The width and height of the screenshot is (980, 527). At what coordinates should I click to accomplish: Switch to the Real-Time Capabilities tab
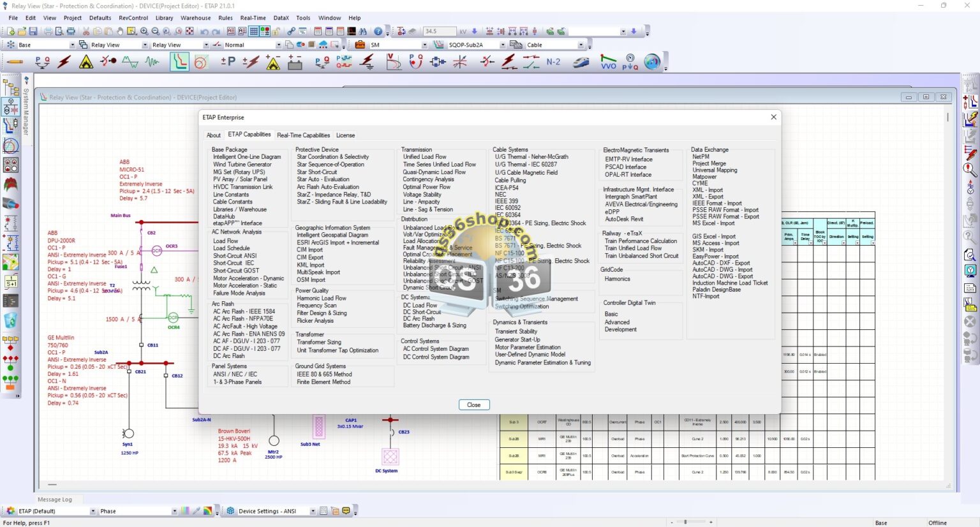pyautogui.click(x=303, y=135)
